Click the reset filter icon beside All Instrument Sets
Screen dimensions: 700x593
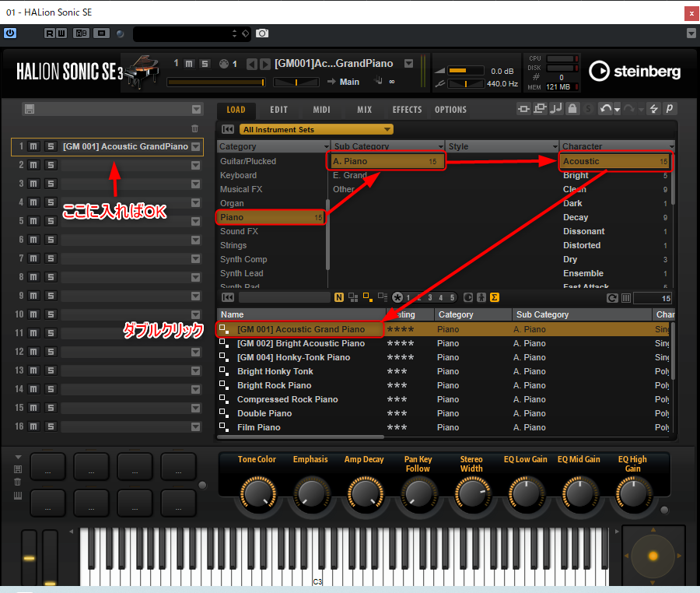click(x=228, y=129)
